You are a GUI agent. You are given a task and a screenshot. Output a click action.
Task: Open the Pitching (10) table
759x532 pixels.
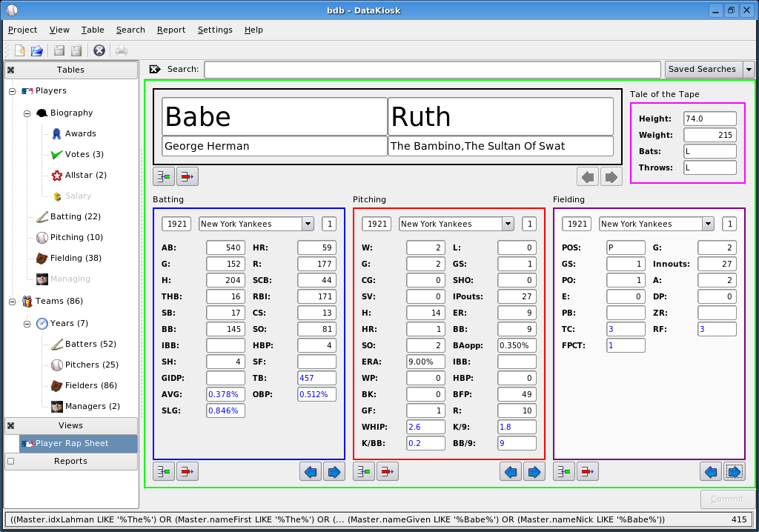coord(70,237)
